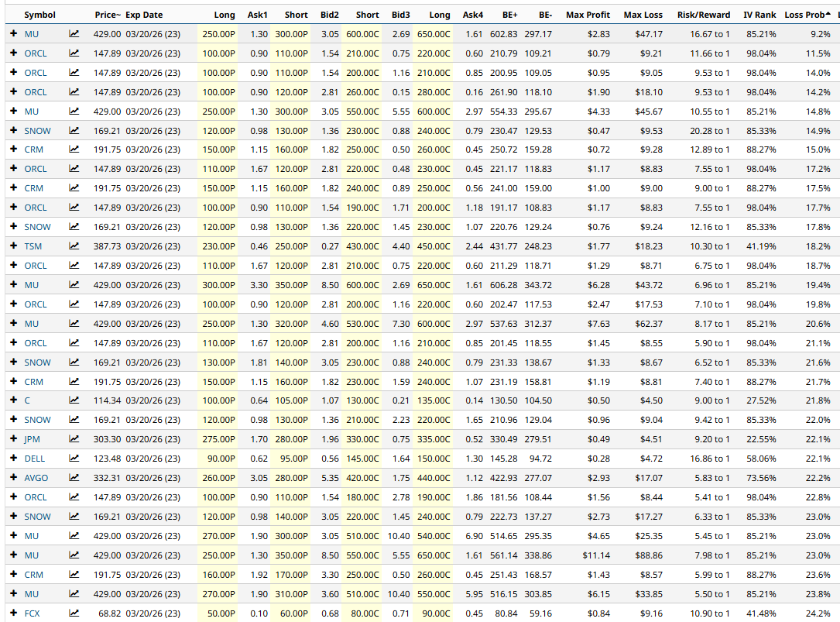
Task: Select the 73.56% IV Rank cell
Action: [761, 478]
